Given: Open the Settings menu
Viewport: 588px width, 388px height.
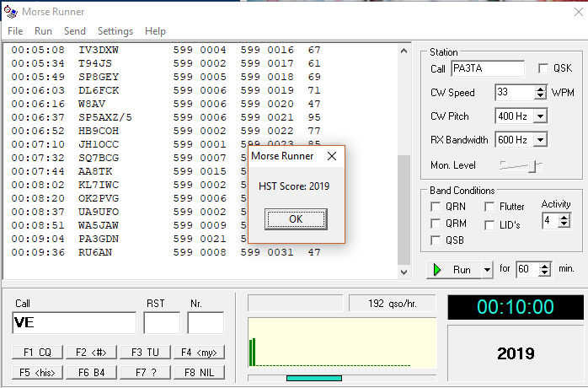Looking at the screenshot, I should click(x=115, y=31).
